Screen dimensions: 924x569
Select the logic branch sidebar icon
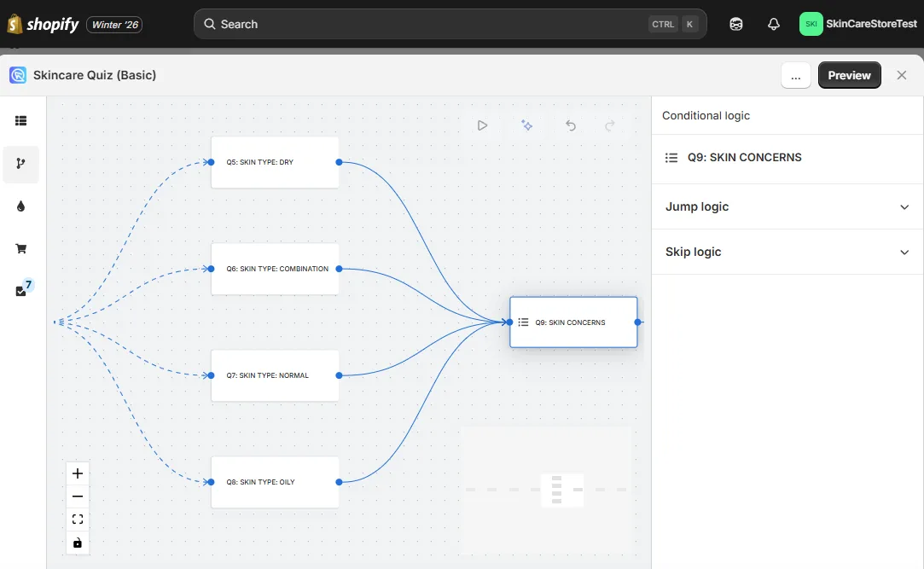(x=20, y=164)
